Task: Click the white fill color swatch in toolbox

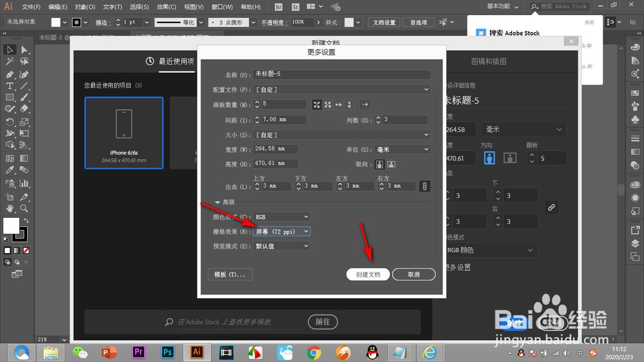Action: (10, 225)
